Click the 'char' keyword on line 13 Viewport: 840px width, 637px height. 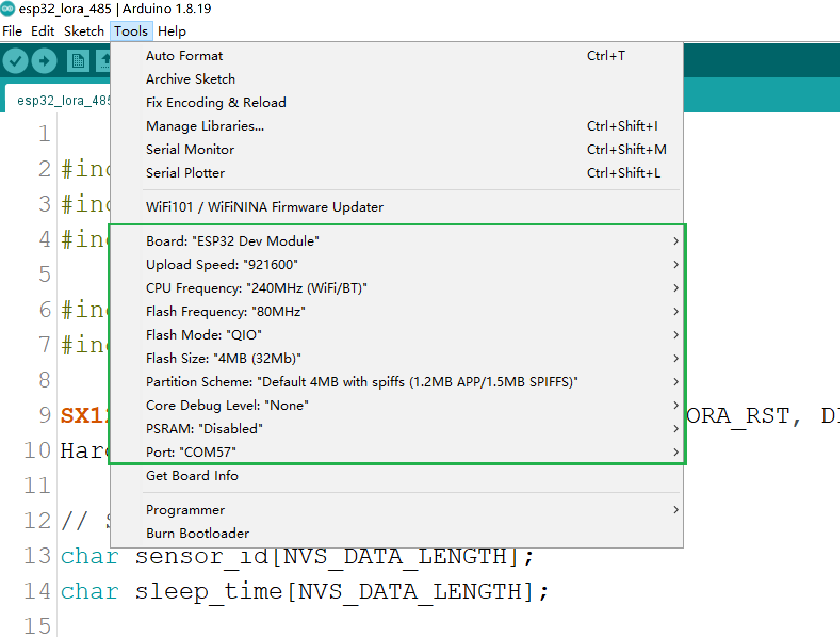[89, 557]
